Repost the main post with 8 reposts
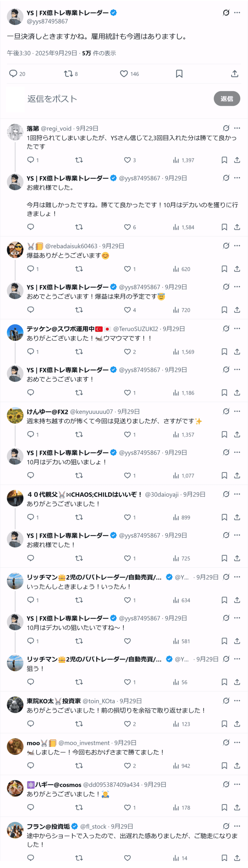248x868 pixels. [68, 74]
